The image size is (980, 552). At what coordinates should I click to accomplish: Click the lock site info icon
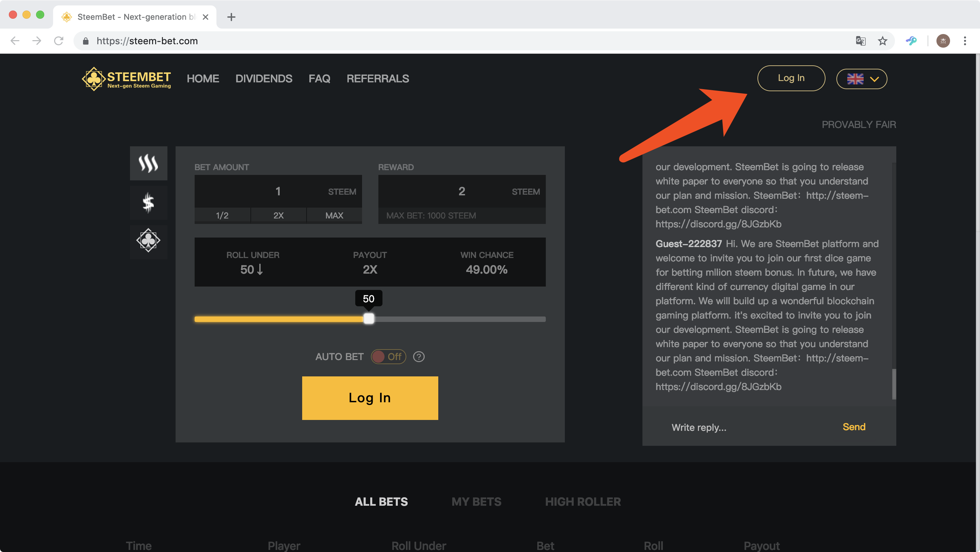(x=86, y=41)
